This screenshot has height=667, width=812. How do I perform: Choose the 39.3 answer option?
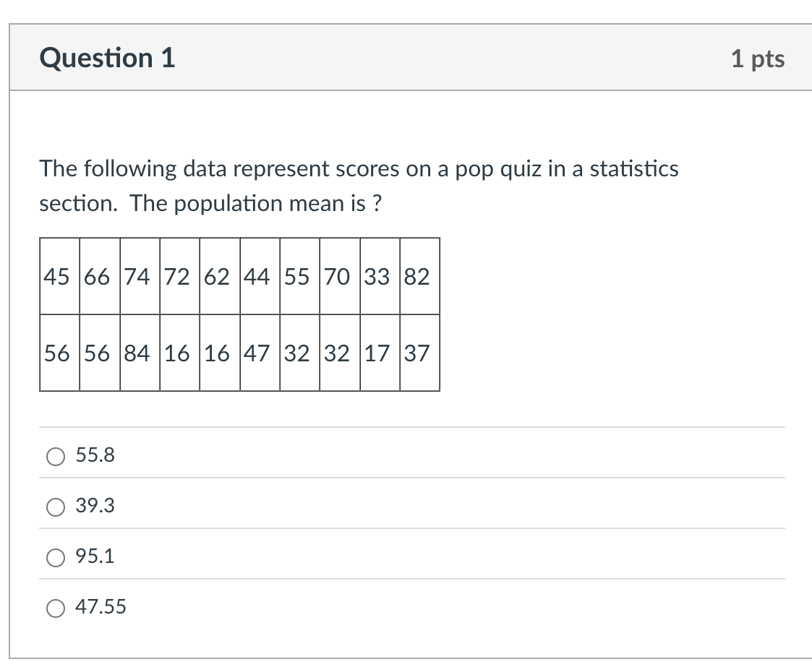click(x=56, y=507)
